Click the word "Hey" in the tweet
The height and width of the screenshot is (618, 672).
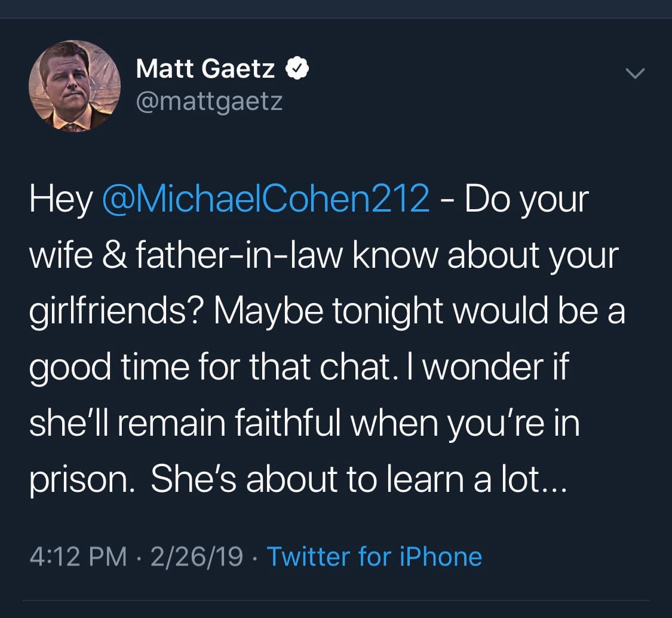click(60, 200)
